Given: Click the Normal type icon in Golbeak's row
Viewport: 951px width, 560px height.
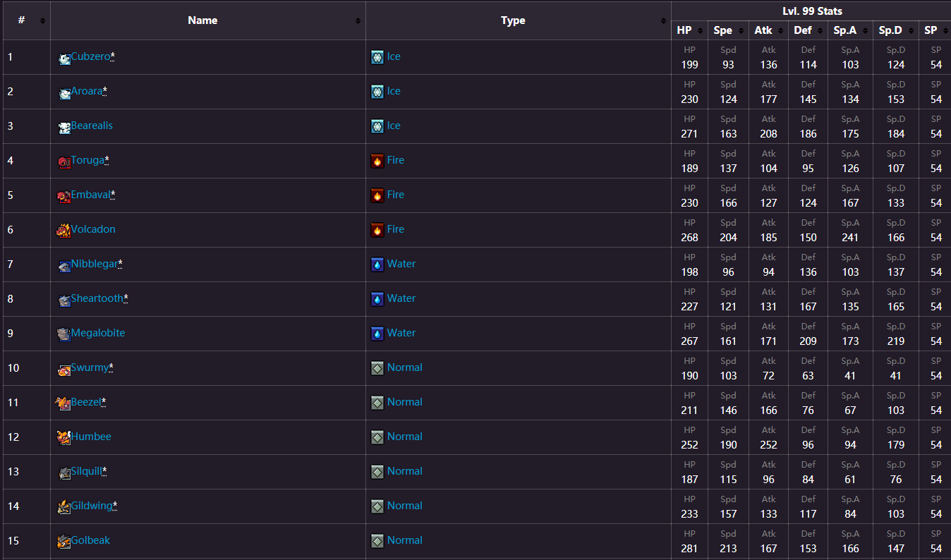Looking at the screenshot, I should pyautogui.click(x=377, y=541).
